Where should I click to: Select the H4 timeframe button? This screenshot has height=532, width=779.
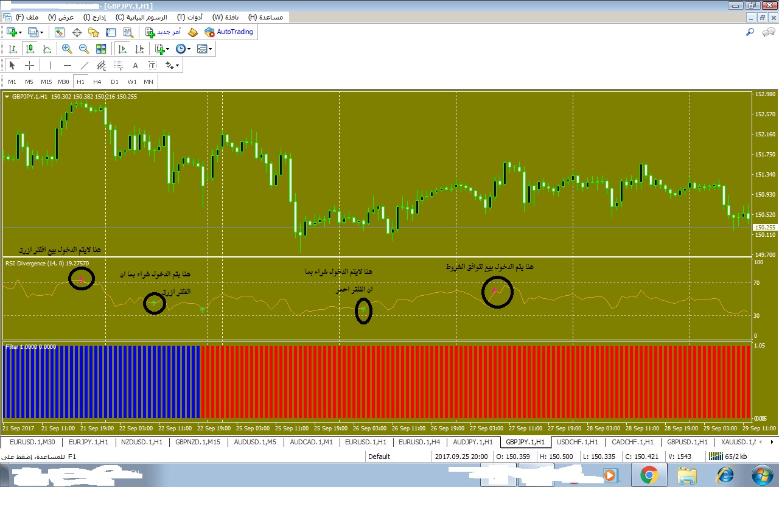(x=97, y=82)
